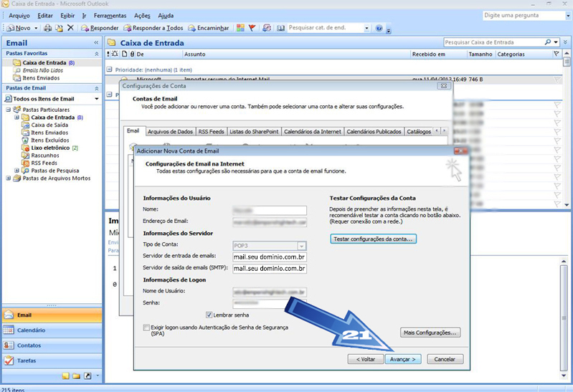The height and width of the screenshot is (392, 573).
Task: Switch to RSS Feeds tab in Configurações
Action: click(212, 132)
